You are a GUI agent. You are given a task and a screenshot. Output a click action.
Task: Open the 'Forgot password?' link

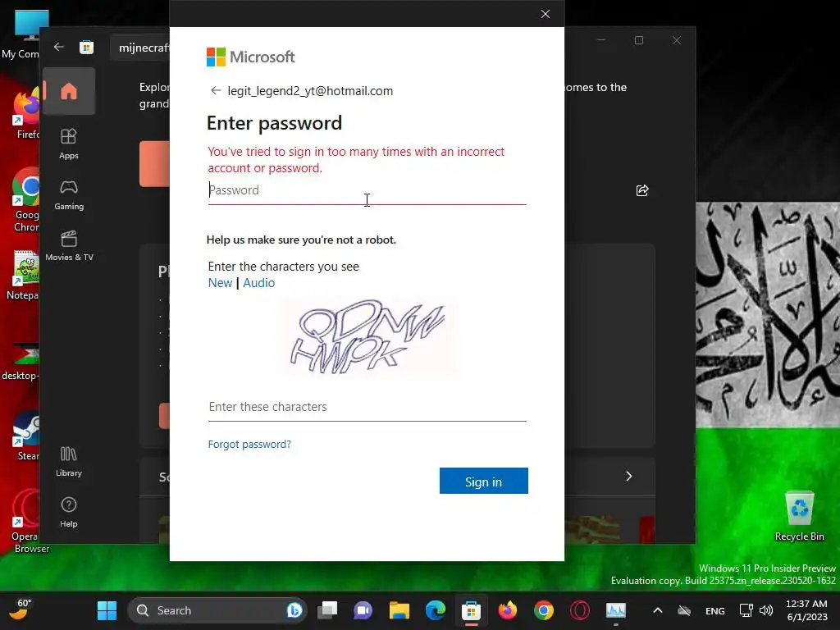pyautogui.click(x=249, y=444)
